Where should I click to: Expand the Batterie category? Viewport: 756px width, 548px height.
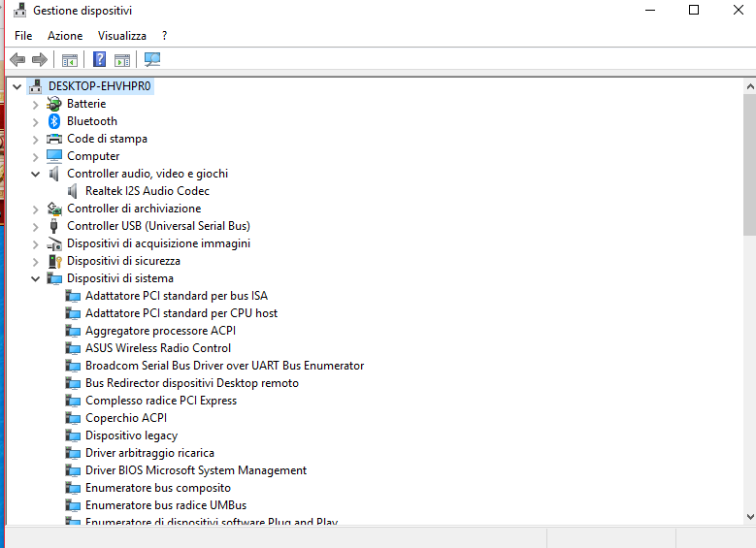35,104
